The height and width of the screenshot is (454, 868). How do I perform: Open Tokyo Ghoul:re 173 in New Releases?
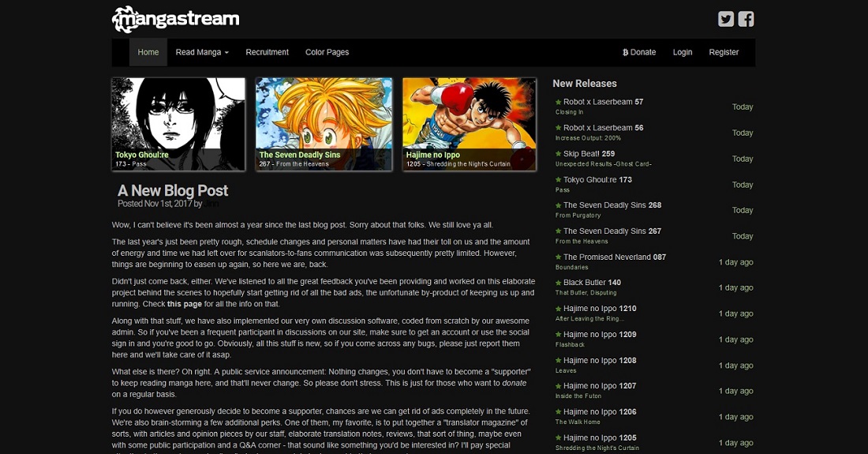pos(597,180)
